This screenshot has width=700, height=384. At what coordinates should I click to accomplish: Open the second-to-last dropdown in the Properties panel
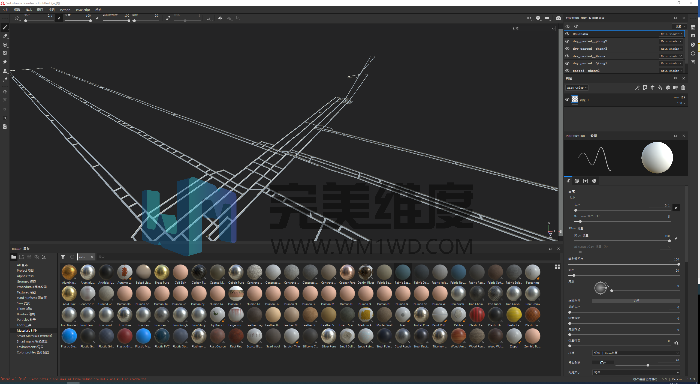pyautogui.click(x=636, y=353)
